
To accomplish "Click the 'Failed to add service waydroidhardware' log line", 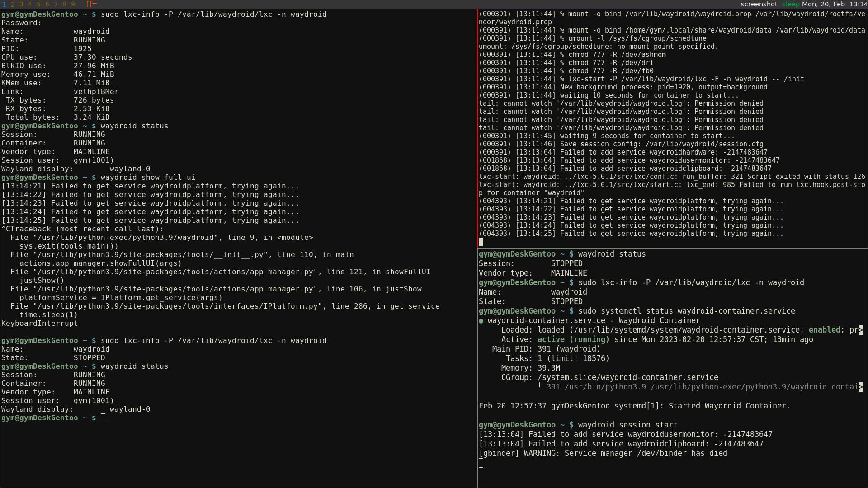I will pos(623,152).
